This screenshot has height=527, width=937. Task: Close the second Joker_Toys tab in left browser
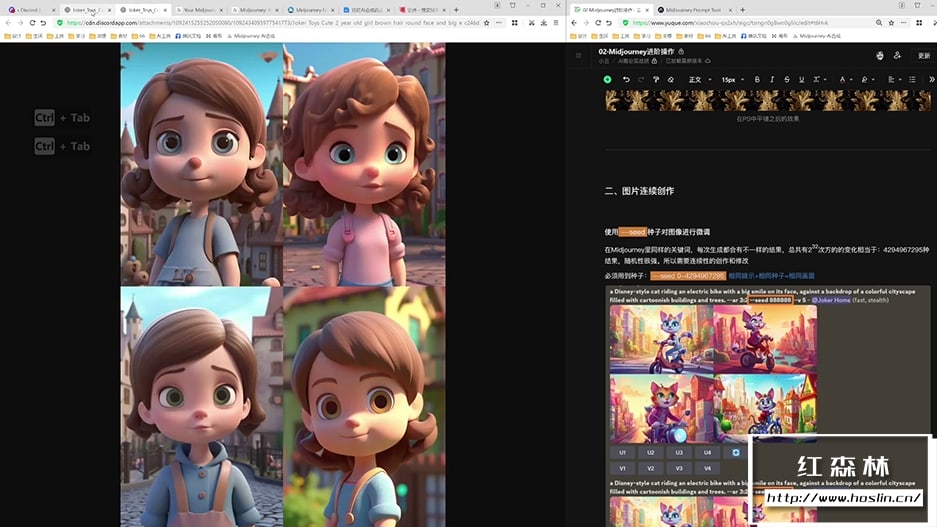coord(166,10)
